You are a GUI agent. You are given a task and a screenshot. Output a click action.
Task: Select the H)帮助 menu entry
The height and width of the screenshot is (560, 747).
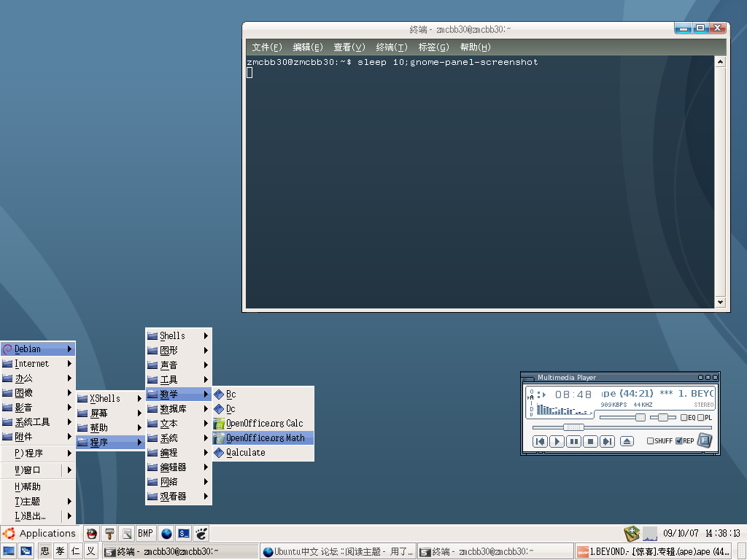[38, 487]
